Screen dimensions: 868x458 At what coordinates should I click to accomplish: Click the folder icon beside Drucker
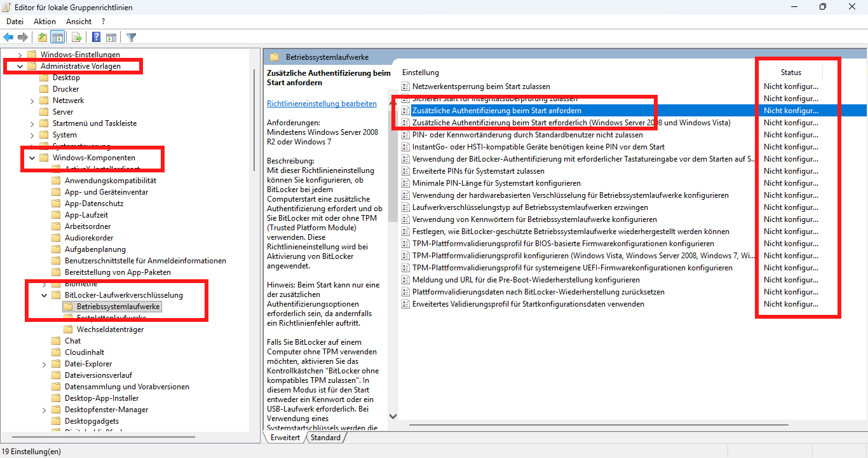click(x=44, y=89)
